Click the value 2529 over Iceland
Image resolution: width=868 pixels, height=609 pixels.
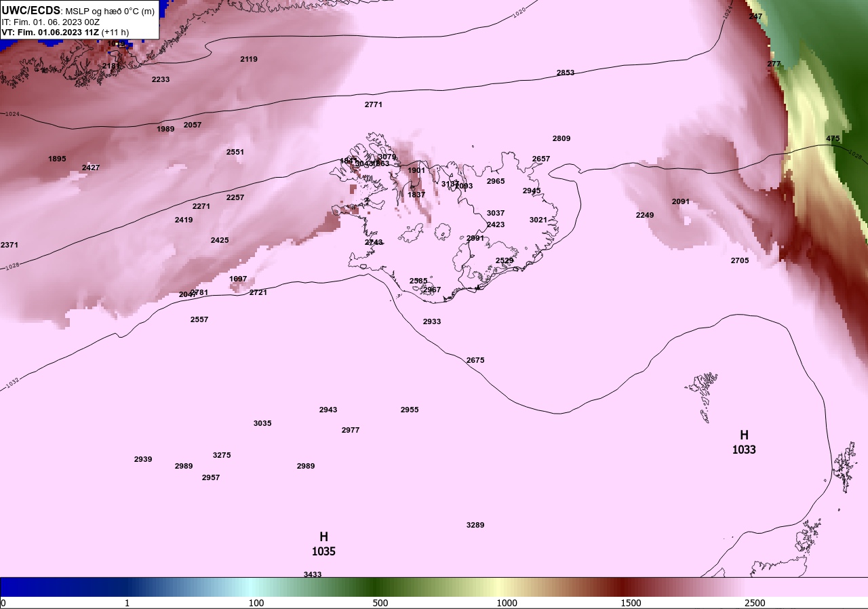505,260
